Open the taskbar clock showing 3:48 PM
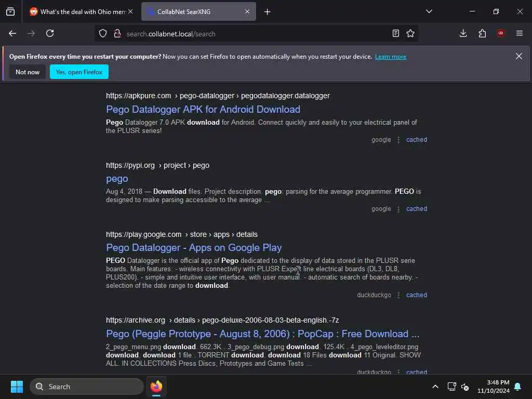532x399 pixels. (494, 387)
